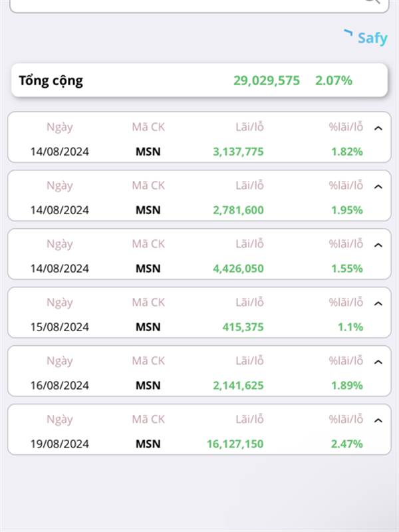Screen dimensions: 399x532
Task: Tap the 2.47% gain percentage
Action: [346, 444]
